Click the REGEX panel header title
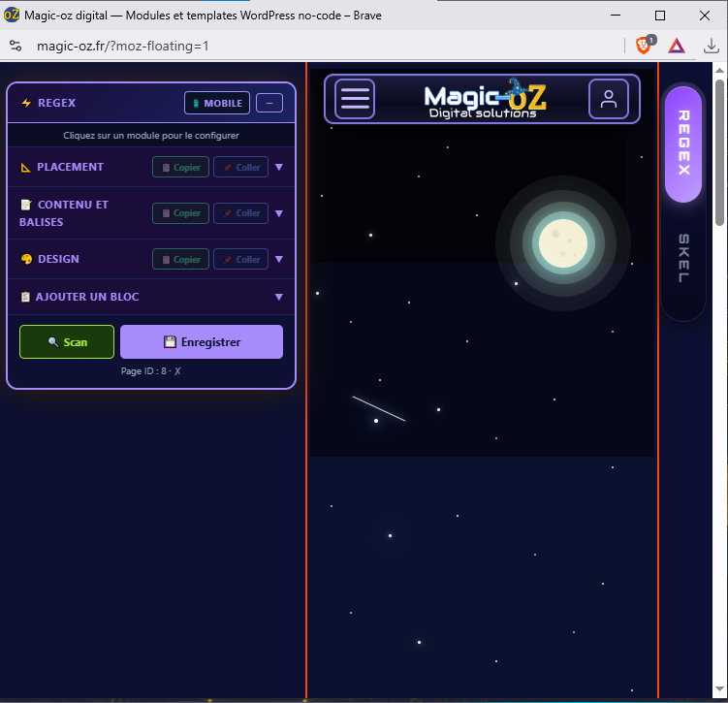Viewport: 728px width, 703px height. point(56,103)
